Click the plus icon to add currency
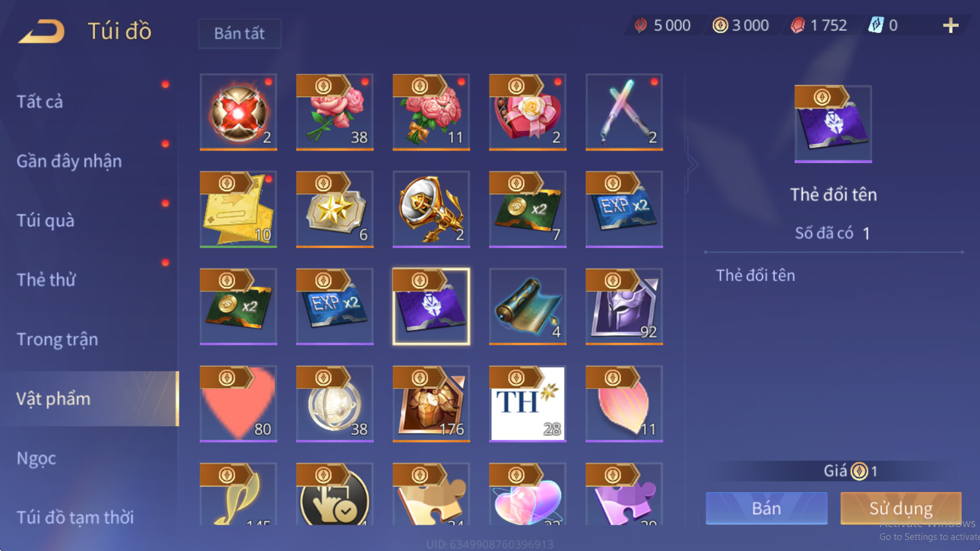 click(x=951, y=25)
